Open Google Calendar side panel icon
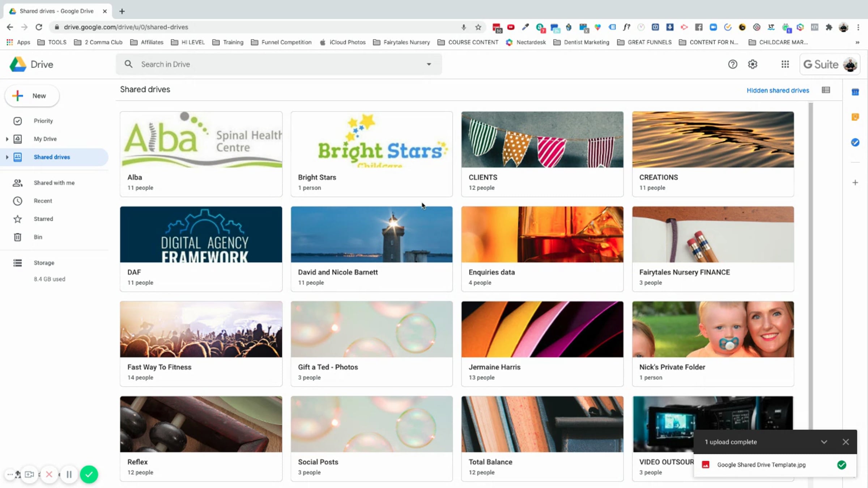The width and height of the screenshot is (868, 488). click(855, 92)
